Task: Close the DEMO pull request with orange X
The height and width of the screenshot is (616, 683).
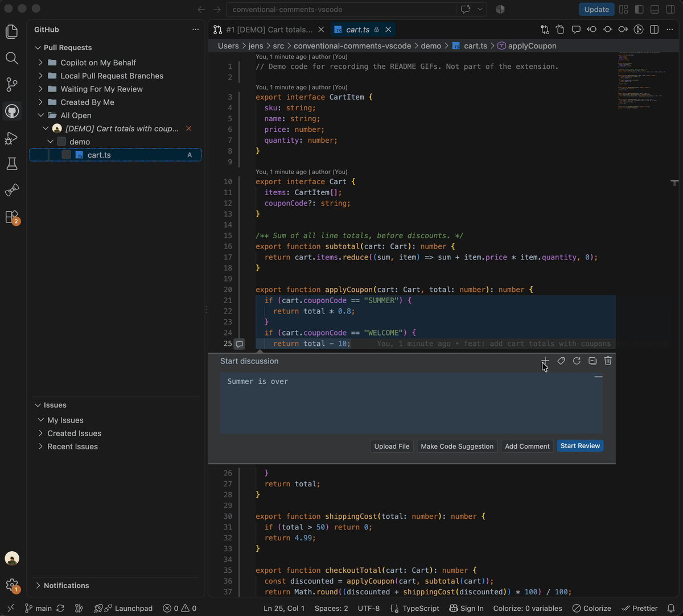Action: 189,129
